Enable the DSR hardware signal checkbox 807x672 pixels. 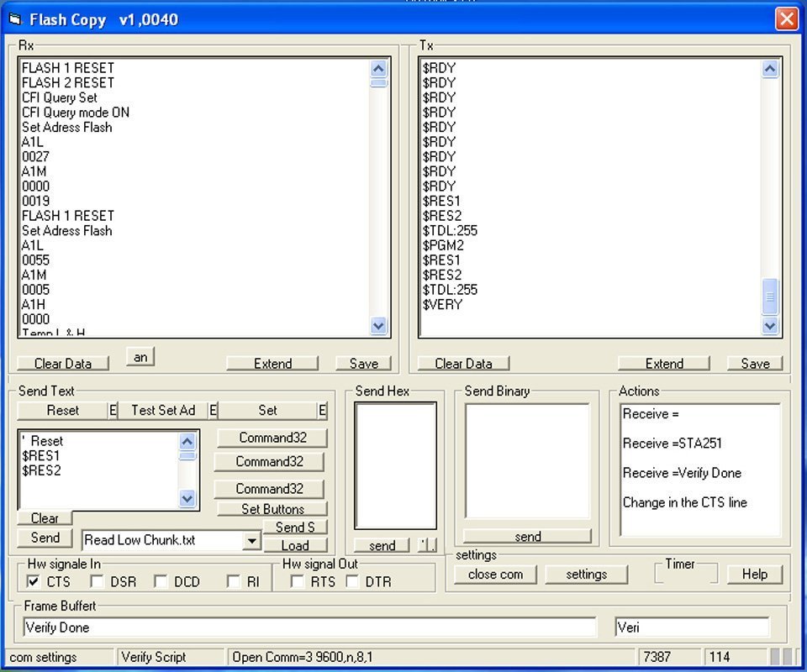pyautogui.click(x=98, y=581)
